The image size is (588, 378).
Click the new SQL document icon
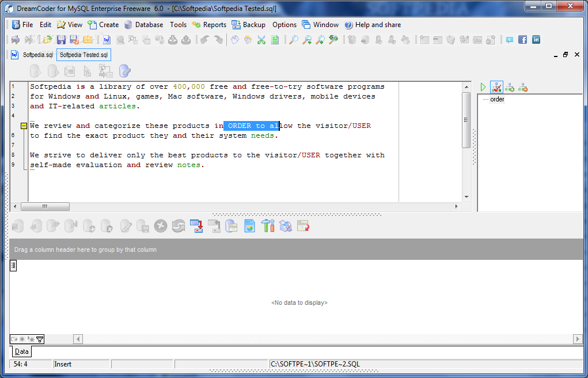(107, 39)
